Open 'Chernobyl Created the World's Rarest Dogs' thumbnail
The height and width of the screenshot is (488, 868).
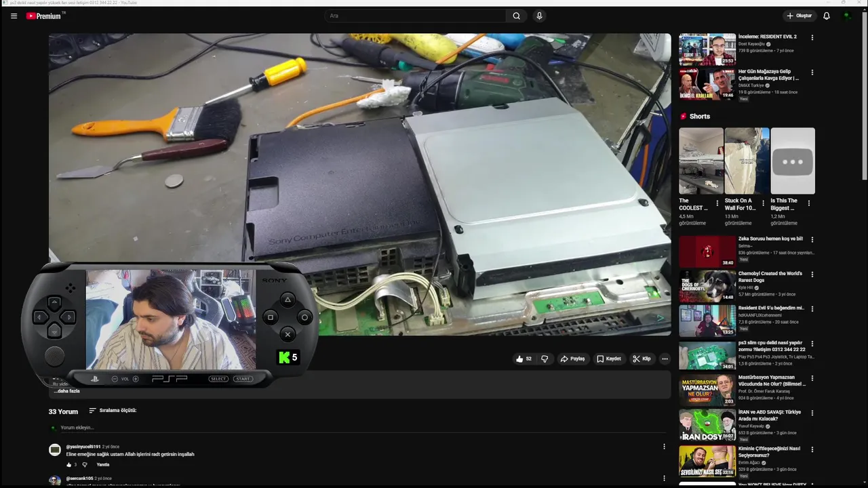(x=707, y=285)
